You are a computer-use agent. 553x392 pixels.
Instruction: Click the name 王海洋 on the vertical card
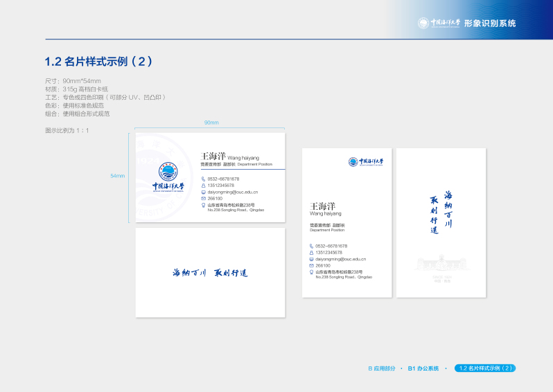322,206
